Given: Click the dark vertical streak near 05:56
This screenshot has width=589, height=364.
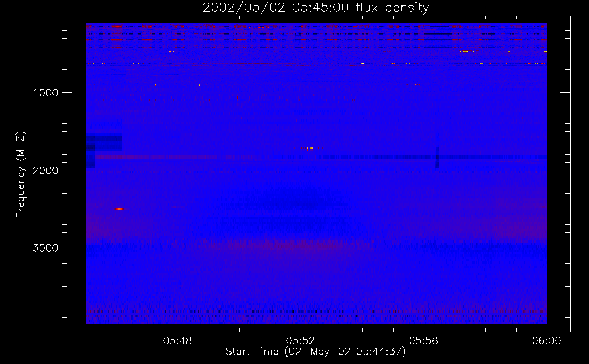Looking at the screenshot, I should [437, 157].
